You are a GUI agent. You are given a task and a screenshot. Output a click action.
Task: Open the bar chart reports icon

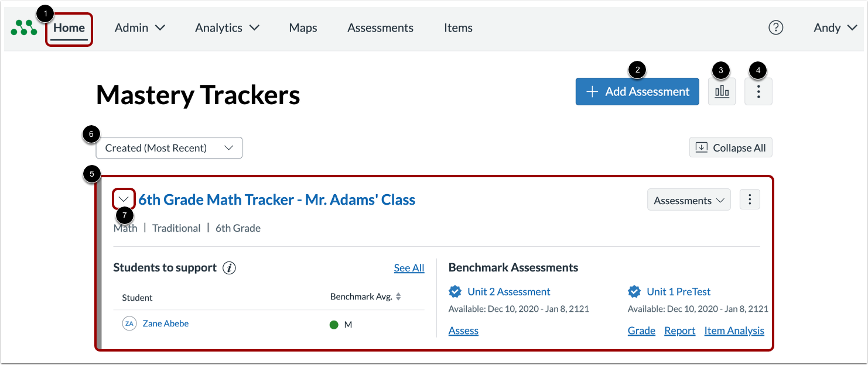[722, 92]
